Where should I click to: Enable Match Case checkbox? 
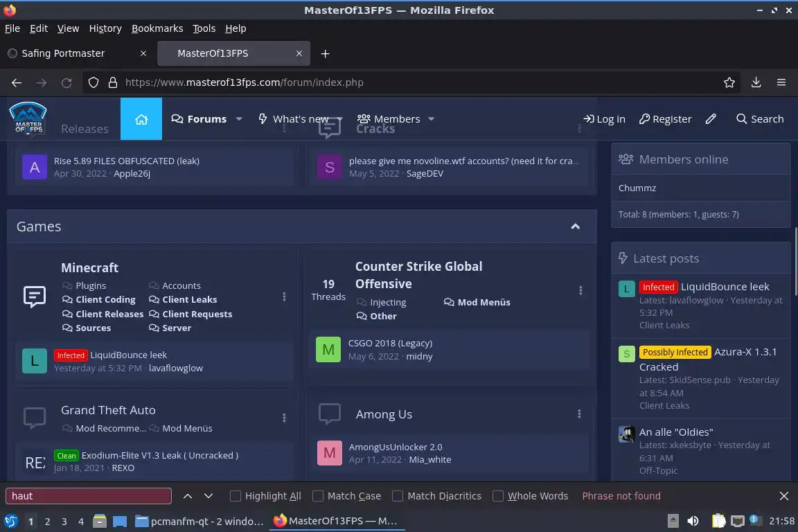click(x=317, y=496)
